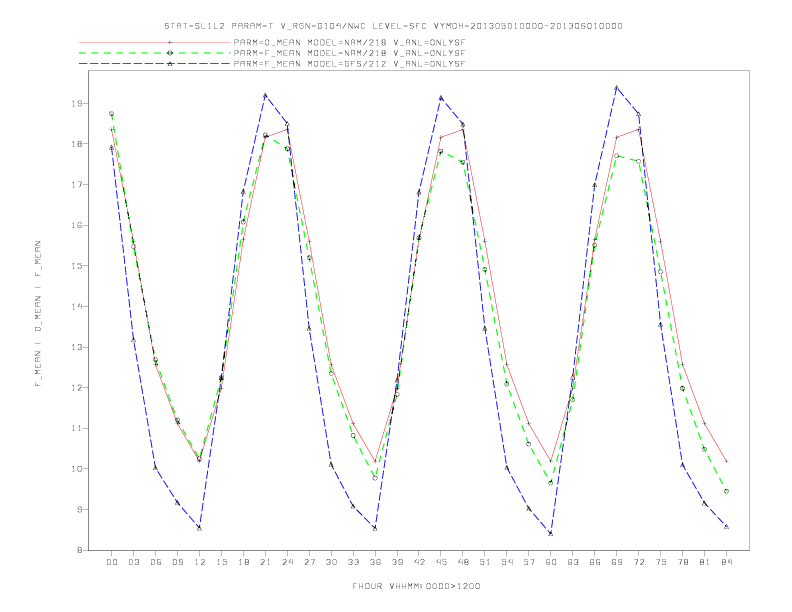Click blue GFS triangle minimum at hour 12
This screenshot has width=792, height=612.
click(x=200, y=528)
